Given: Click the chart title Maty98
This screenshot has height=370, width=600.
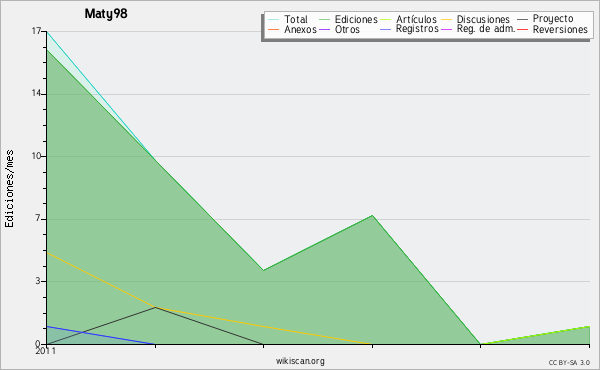Looking at the screenshot, I should click(x=106, y=14).
